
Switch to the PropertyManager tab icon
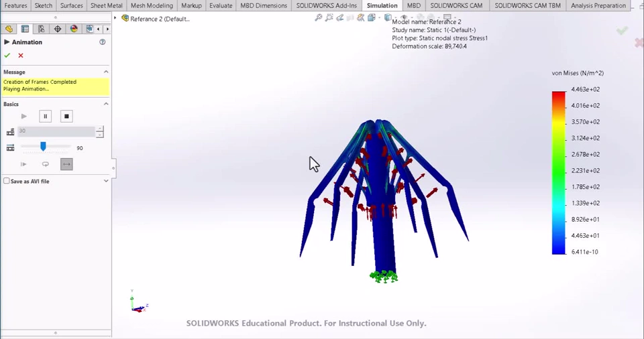coord(25,29)
